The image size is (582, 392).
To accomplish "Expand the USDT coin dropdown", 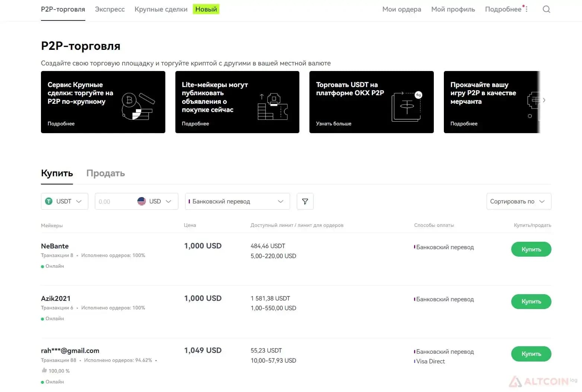I will [x=65, y=201].
